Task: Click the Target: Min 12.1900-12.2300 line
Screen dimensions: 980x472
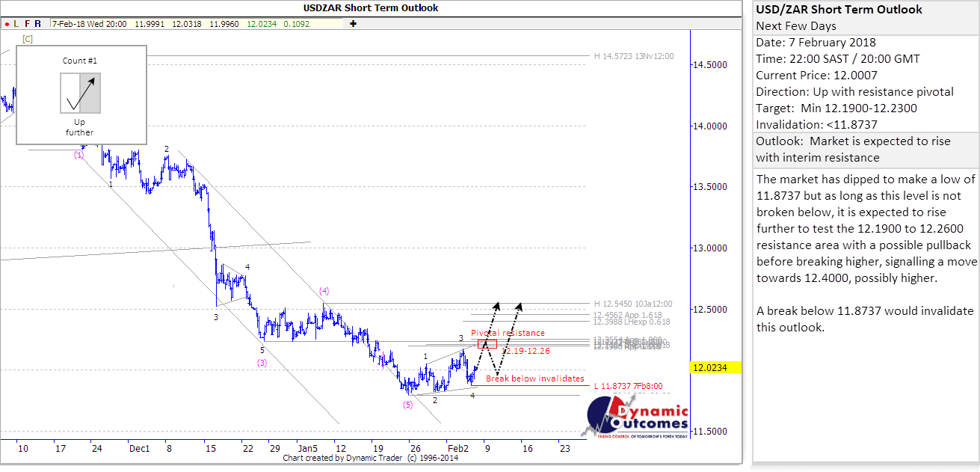Action: [x=836, y=108]
